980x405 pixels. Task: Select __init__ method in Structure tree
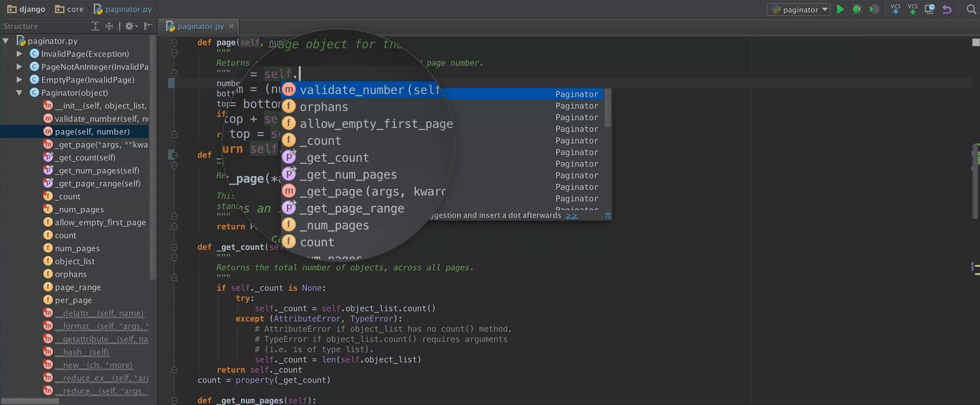pyautogui.click(x=95, y=105)
